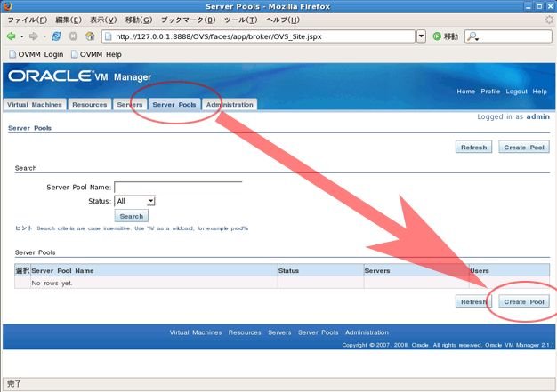Screen dimensions: 557x392
Task: Click the Server Pool Name column header
Action: click(x=154, y=271)
